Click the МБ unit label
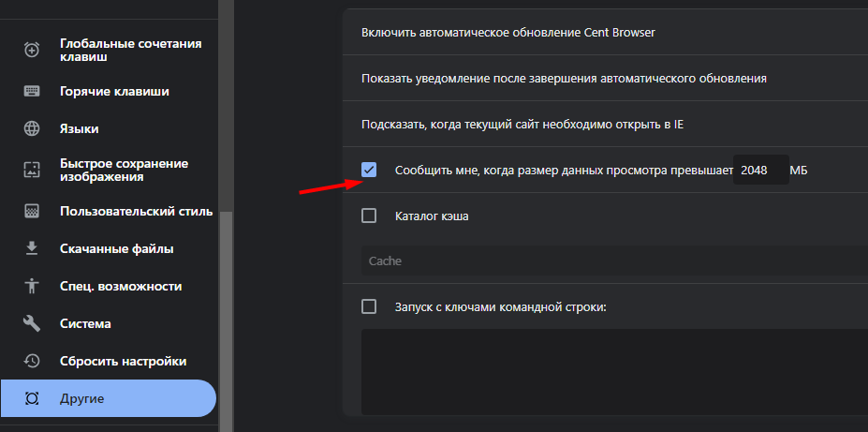868x432 pixels. (x=799, y=170)
